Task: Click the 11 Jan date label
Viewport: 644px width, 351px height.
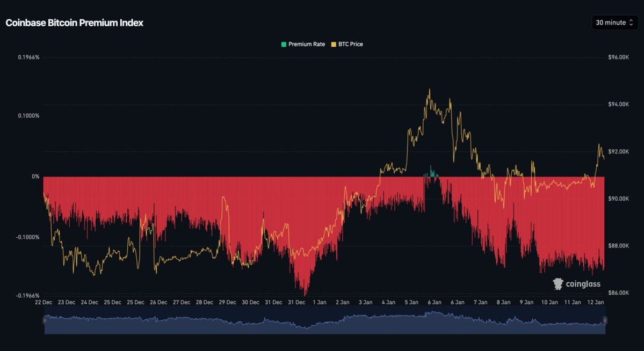Action: click(573, 302)
